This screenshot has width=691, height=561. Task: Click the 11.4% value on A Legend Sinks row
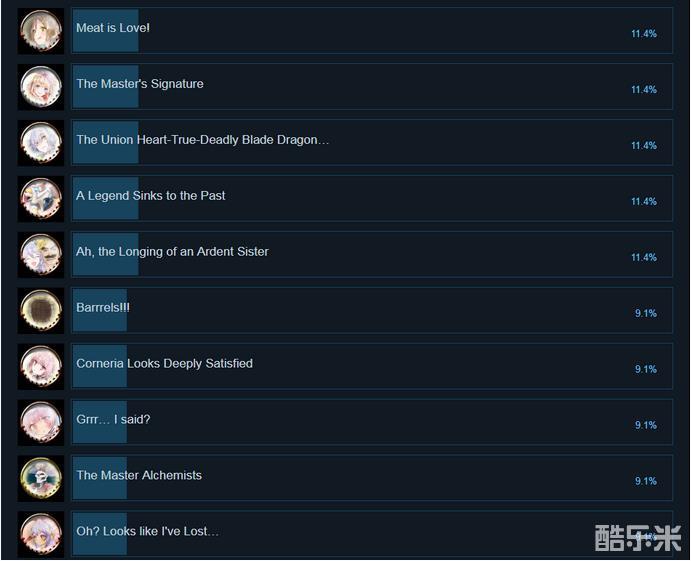pos(644,201)
